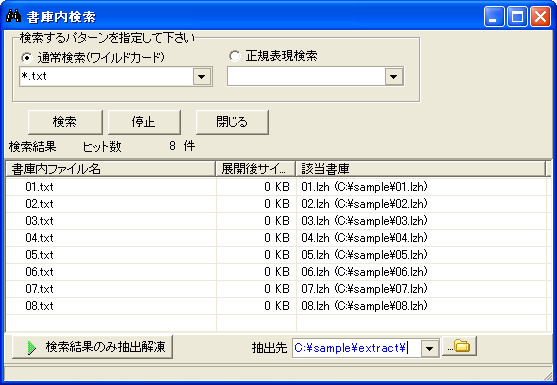Image resolution: width=557 pixels, height=385 pixels.
Task: Click the 0 KB size in 08.txt row
Action: point(277,306)
